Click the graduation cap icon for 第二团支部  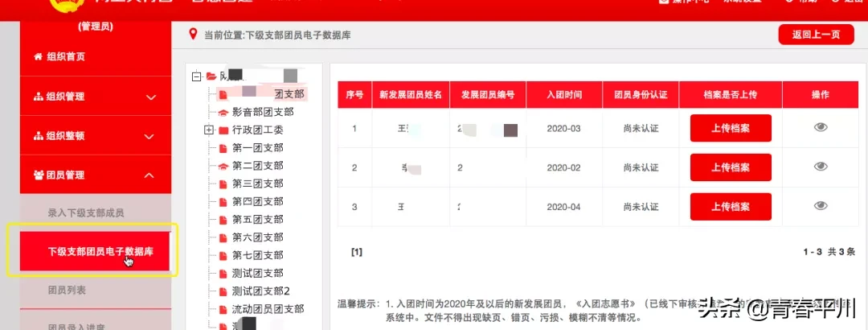[223, 166]
